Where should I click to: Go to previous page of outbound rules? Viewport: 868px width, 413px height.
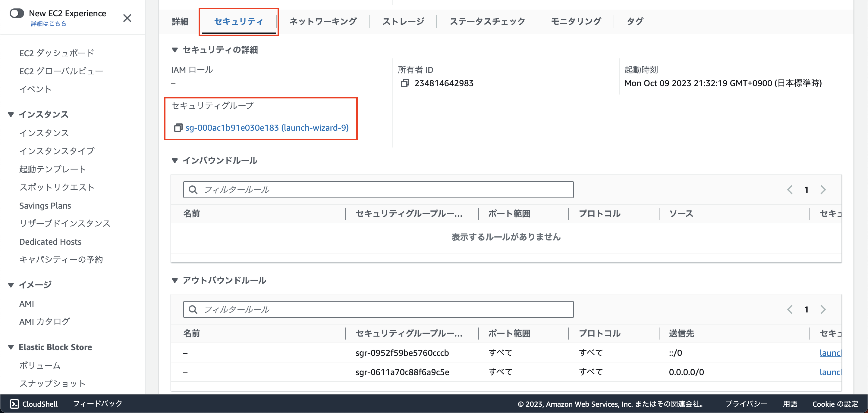pos(790,309)
